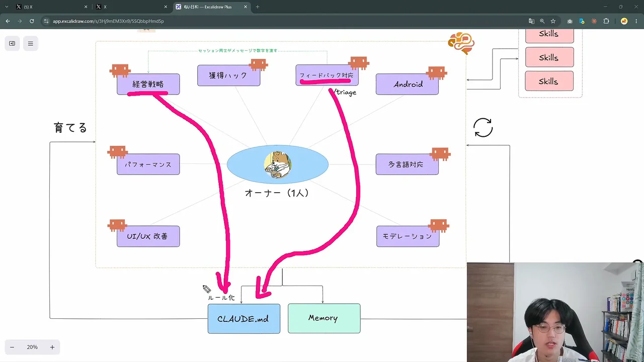This screenshot has width=644, height=362.
Task: Reload the Excalidraw page
Action: pos(32,21)
